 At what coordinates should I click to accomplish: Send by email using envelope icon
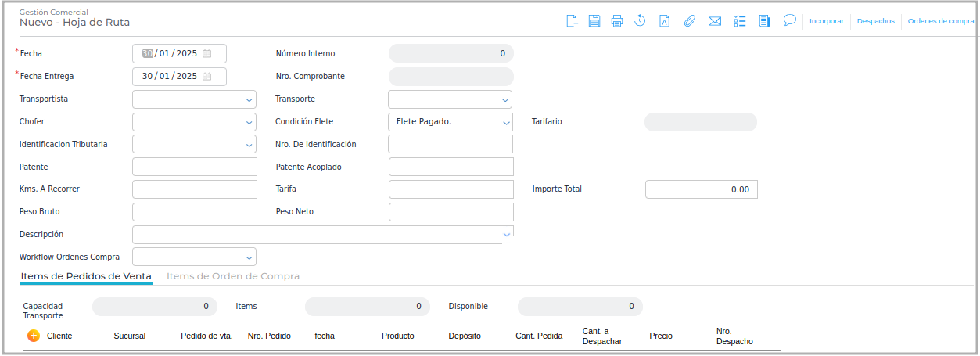click(714, 21)
